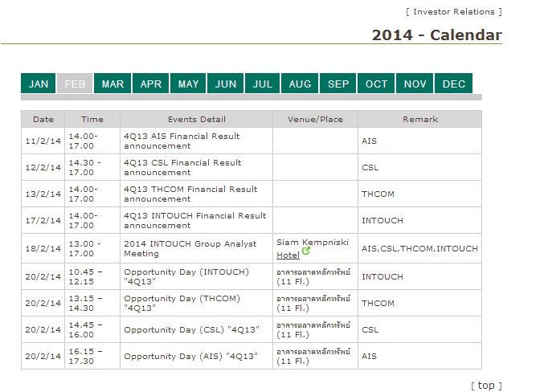Click the AIS,CSL,THCOM,INTOUCH remark cell
The height and width of the screenshot is (392, 544).
(x=419, y=248)
